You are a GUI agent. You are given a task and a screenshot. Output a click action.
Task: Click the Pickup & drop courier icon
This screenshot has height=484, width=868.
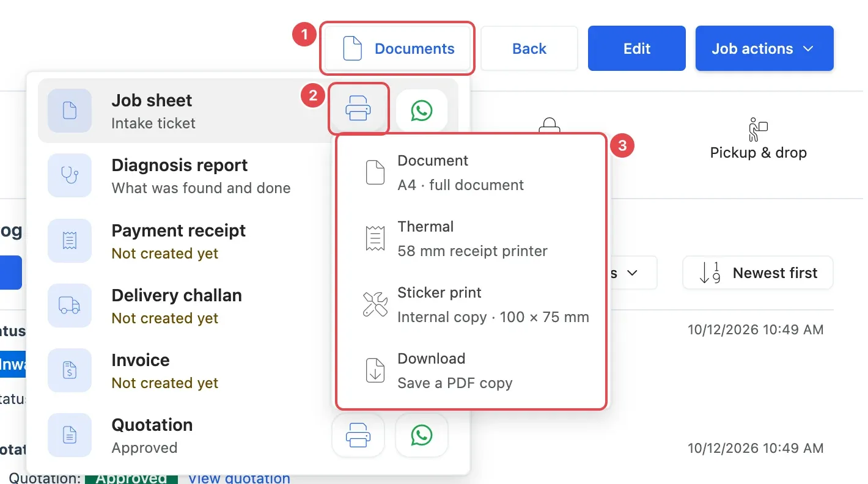tap(758, 130)
